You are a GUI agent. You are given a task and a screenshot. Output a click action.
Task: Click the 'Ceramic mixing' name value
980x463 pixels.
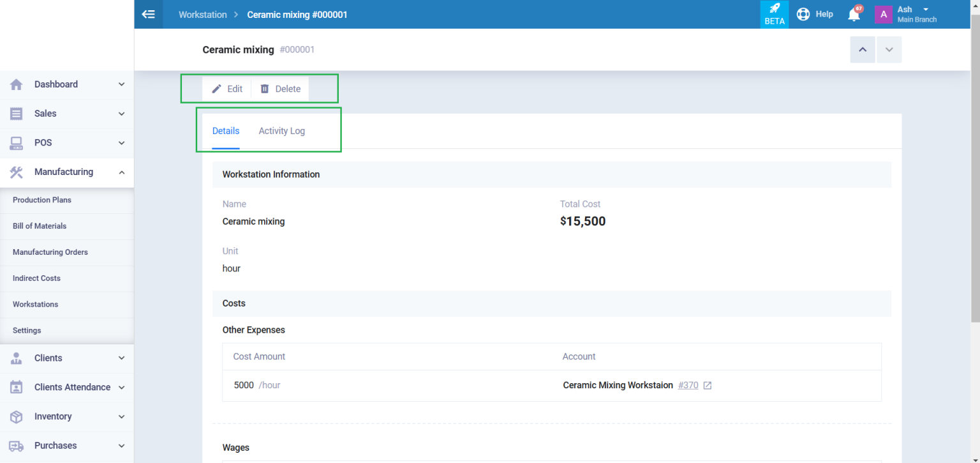point(253,222)
